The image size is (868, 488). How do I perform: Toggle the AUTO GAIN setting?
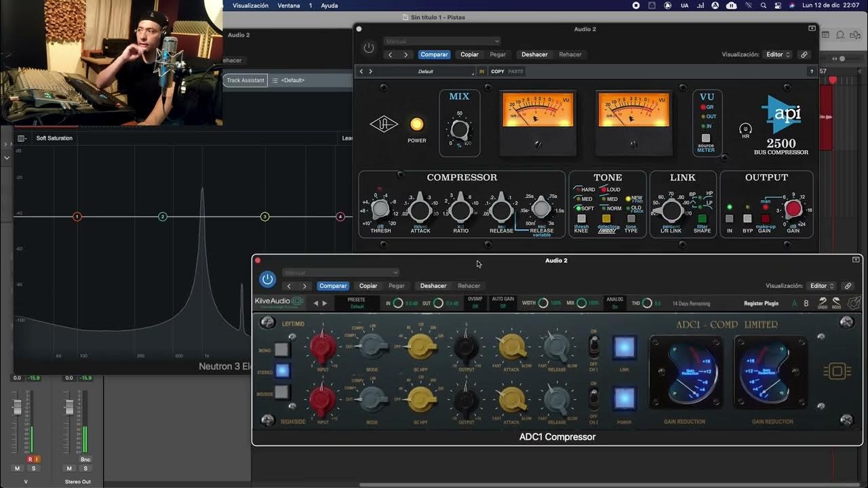pyautogui.click(x=502, y=303)
